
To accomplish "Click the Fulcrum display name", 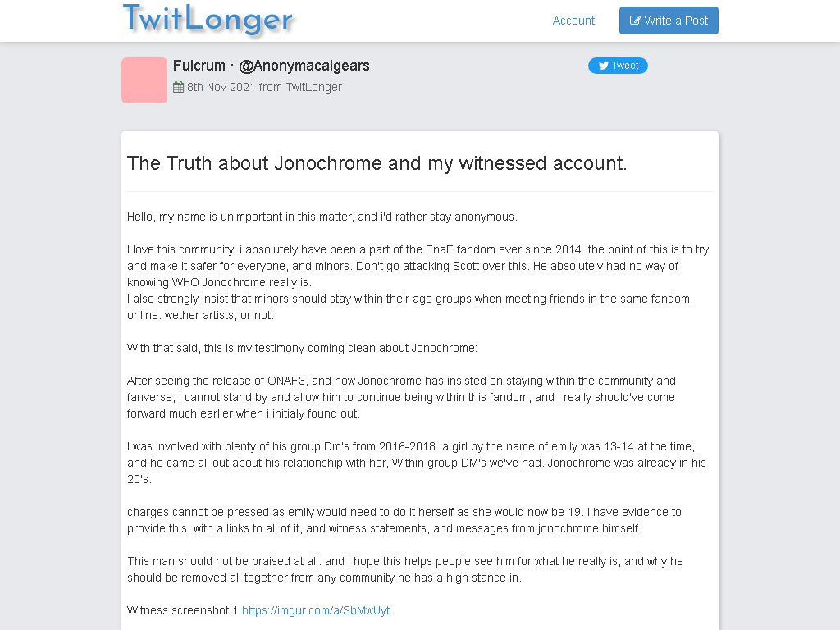I will tap(199, 66).
